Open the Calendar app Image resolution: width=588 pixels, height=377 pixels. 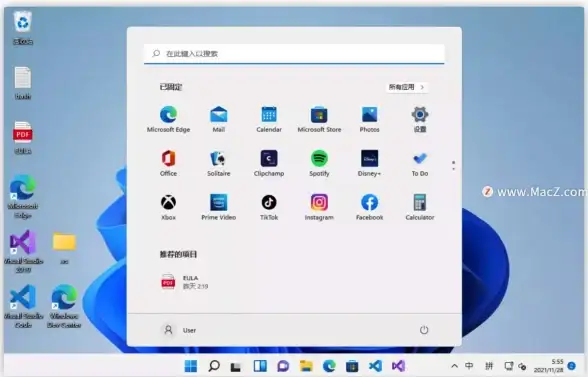click(x=269, y=119)
